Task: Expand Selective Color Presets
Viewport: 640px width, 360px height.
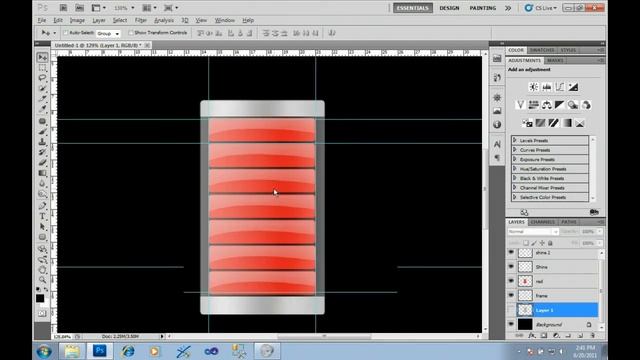Action: click(515, 197)
